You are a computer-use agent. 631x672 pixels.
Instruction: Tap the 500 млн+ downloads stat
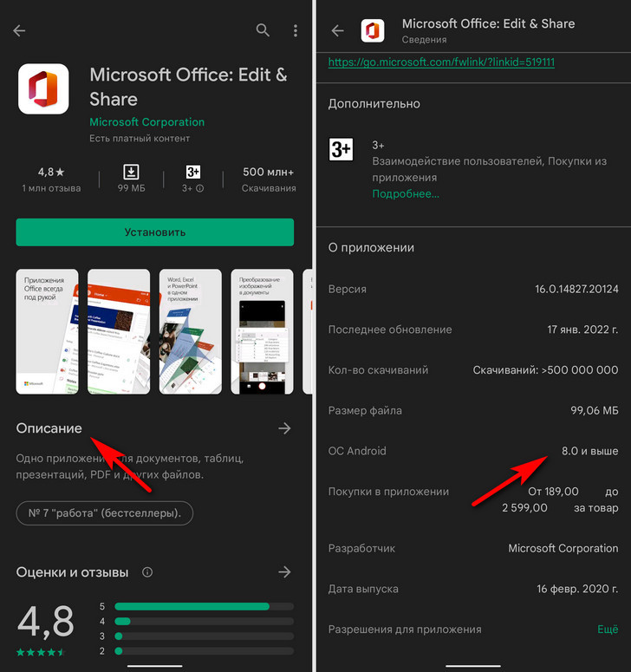tap(269, 179)
